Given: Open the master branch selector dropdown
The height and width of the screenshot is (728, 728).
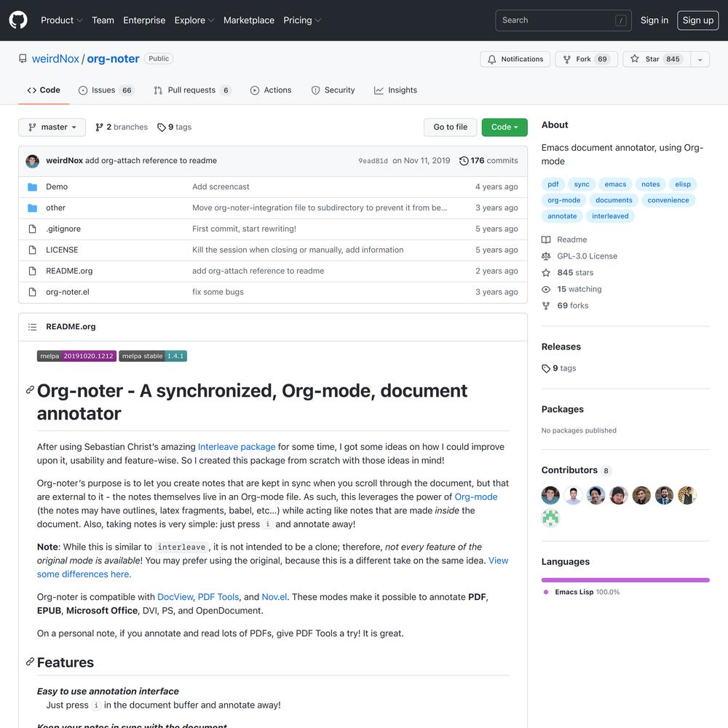Looking at the screenshot, I should (52, 127).
